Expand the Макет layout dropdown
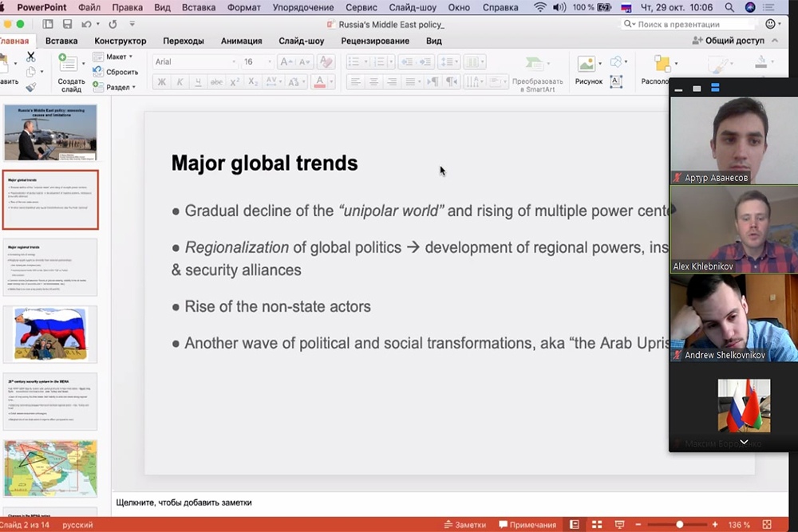This screenshot has width=798, height=532. [119, 57]
